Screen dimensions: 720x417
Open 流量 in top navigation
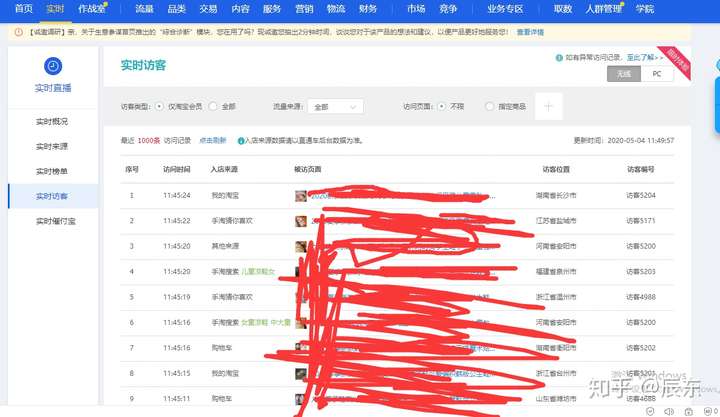(144, 9)
